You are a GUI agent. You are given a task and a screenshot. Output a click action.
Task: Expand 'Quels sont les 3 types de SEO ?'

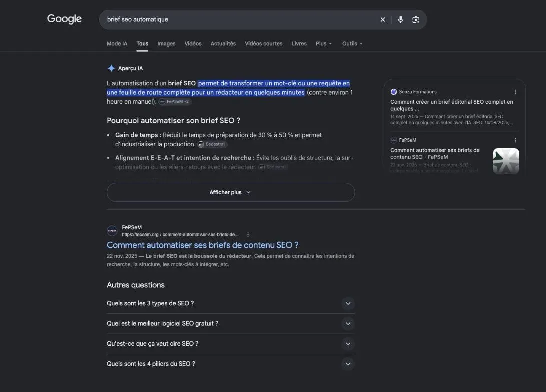click(231, 303)
